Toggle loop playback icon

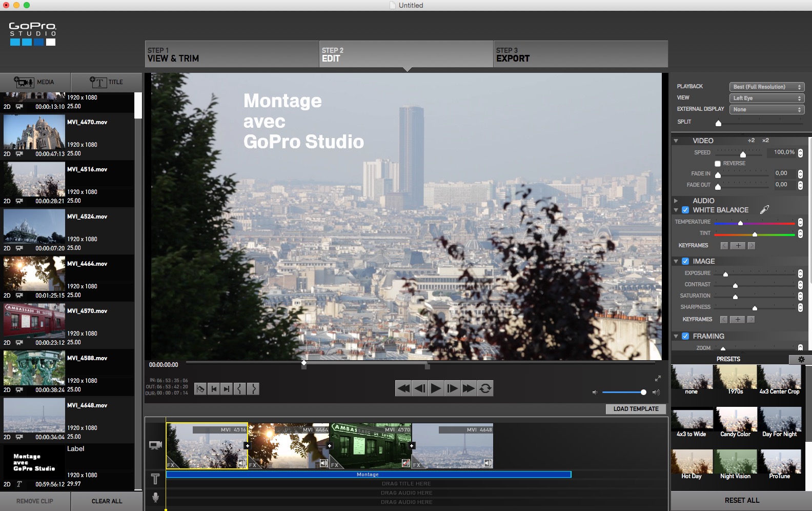485,388
